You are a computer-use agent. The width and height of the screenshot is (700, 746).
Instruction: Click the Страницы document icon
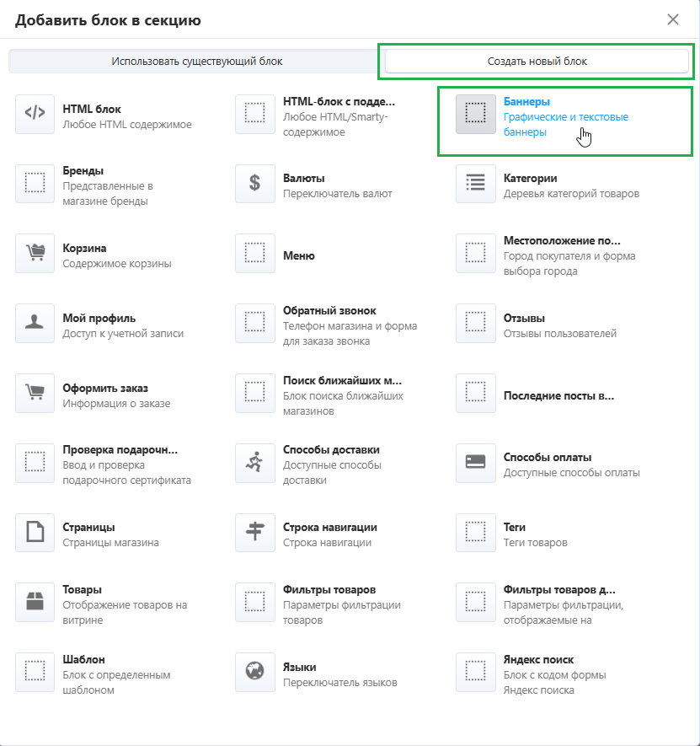tap(35, 534)
